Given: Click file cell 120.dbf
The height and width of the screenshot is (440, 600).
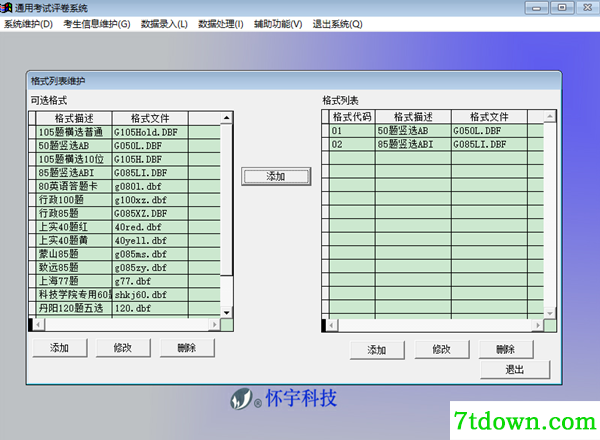Looking at the screenshot, I should 150,308.
